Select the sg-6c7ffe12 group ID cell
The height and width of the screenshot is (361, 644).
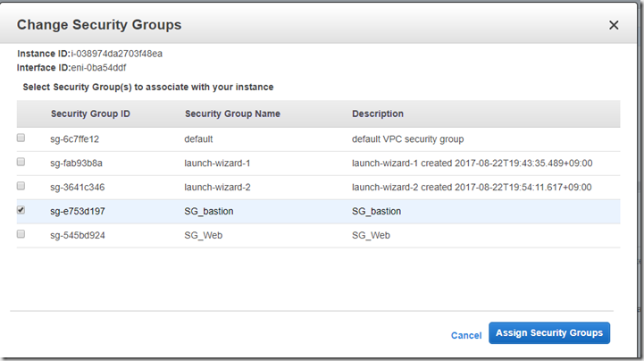pyautogui.click(x=75, y=139)
